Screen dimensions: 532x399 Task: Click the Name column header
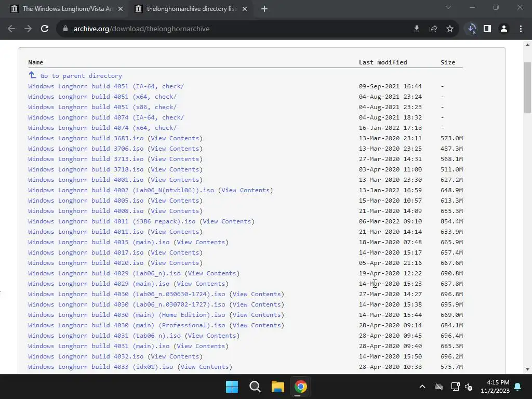click(36, 62)
